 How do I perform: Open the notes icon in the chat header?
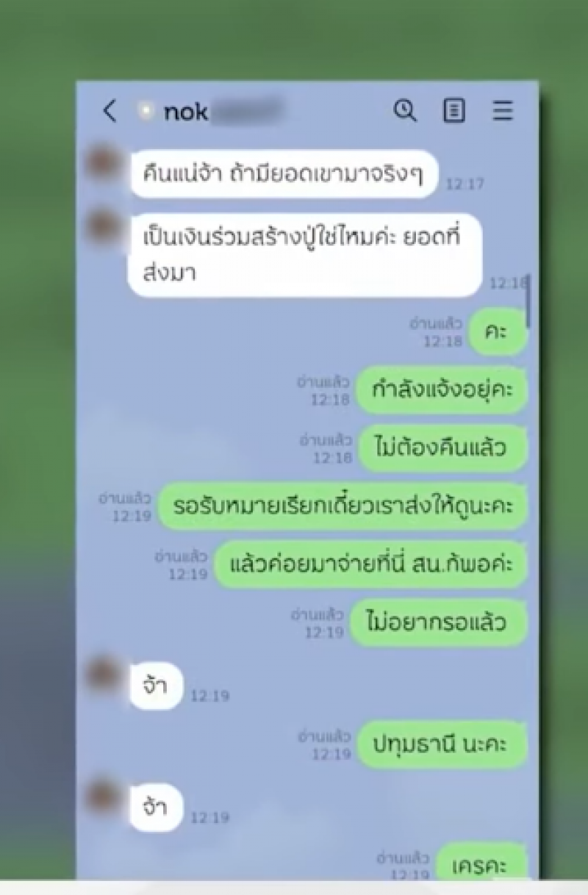[454, 112]
